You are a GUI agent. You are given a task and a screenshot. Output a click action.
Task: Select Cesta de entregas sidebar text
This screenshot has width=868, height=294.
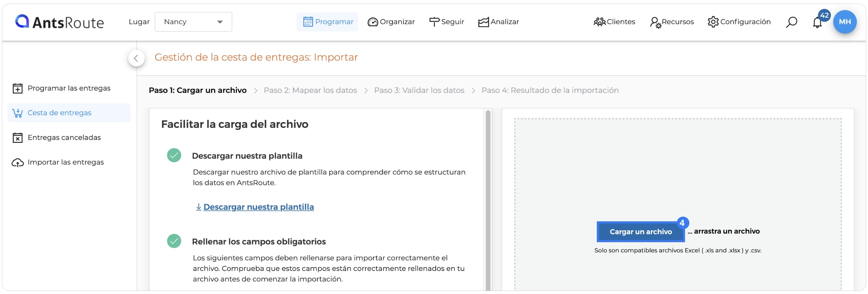pos(59,113)
